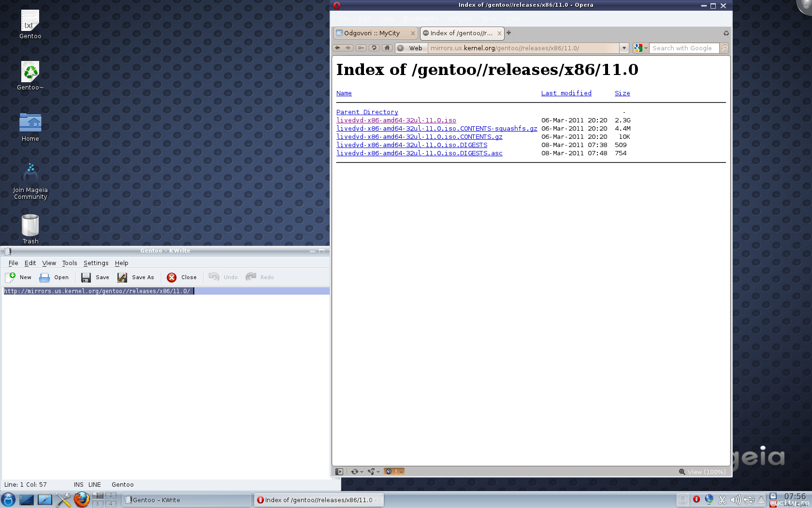Image resolution: width=812 pixels, height=508 pixels.
Task: Click the Line: 1 Col: 57 status text
Action: (26, 485)
